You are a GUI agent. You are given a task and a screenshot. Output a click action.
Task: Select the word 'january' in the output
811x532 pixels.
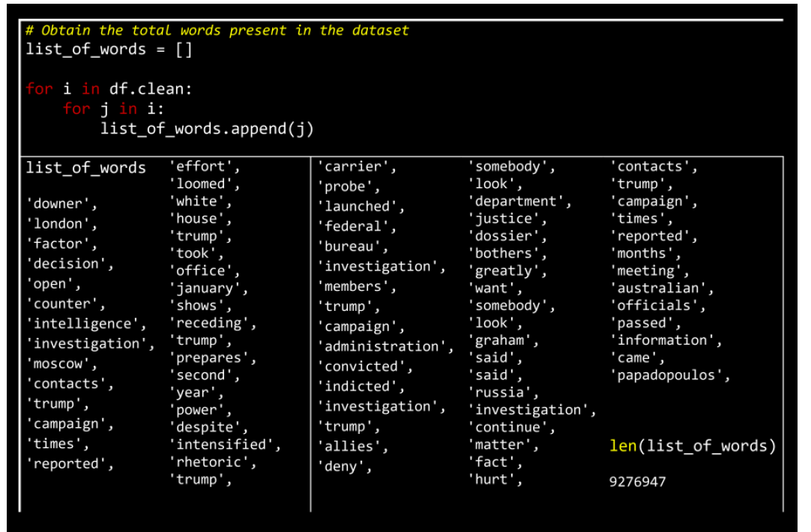tap(208, 288)
